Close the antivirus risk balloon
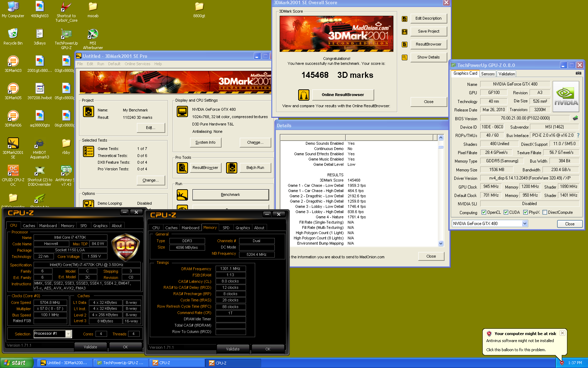 562,333
